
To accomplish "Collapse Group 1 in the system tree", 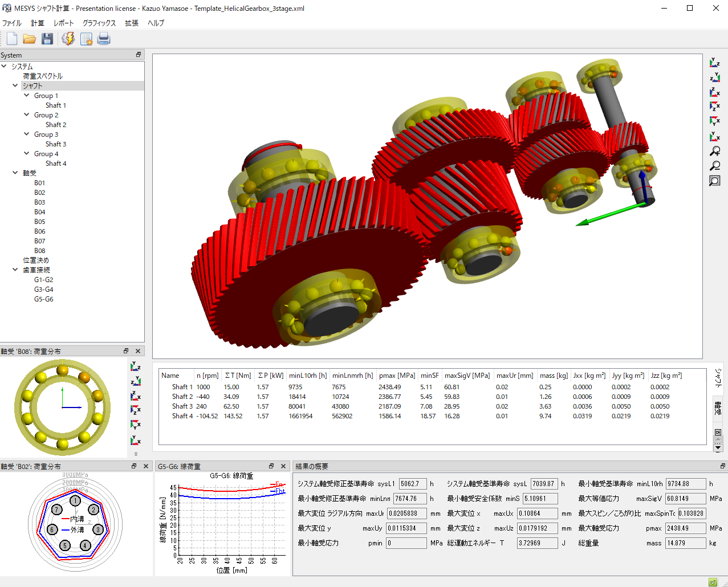I will click(x=27, y=96).
